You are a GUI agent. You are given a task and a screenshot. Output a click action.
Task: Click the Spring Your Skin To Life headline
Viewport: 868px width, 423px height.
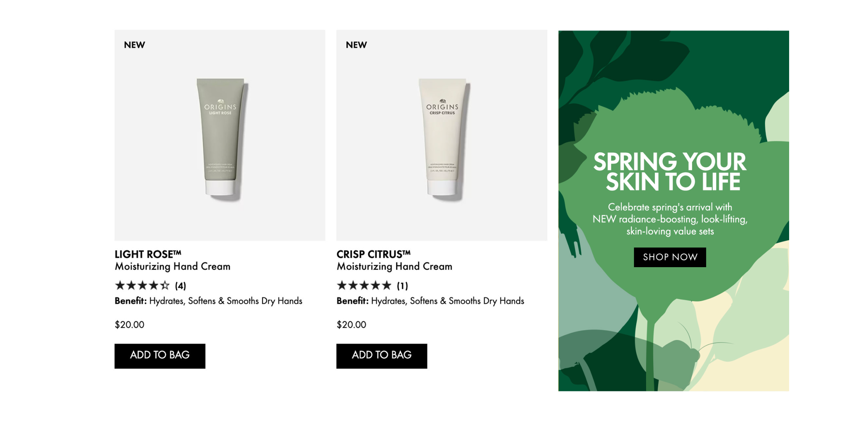[x=669, y=172]
